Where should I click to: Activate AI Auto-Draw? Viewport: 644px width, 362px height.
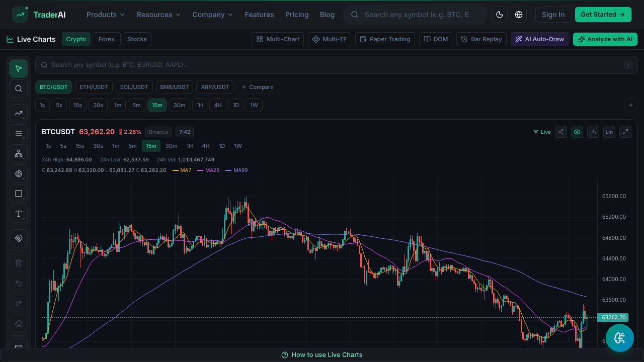[x=539, y=39]
